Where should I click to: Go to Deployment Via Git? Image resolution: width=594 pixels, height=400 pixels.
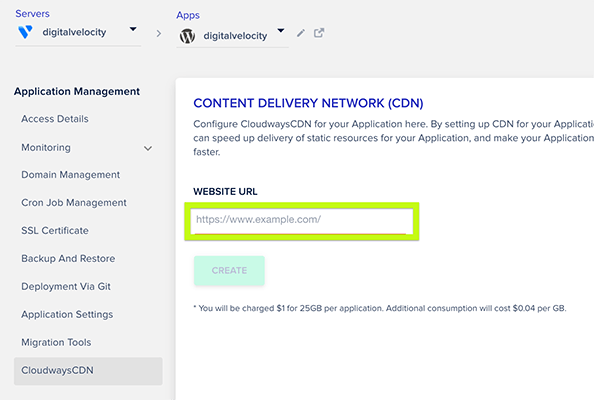[x=66, y=286]
